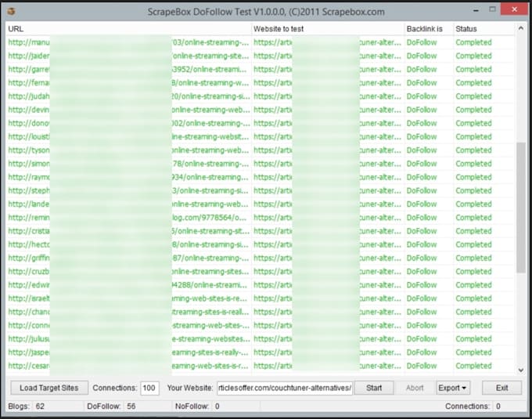Select the row starting http://juliusu

click(261, 339)
